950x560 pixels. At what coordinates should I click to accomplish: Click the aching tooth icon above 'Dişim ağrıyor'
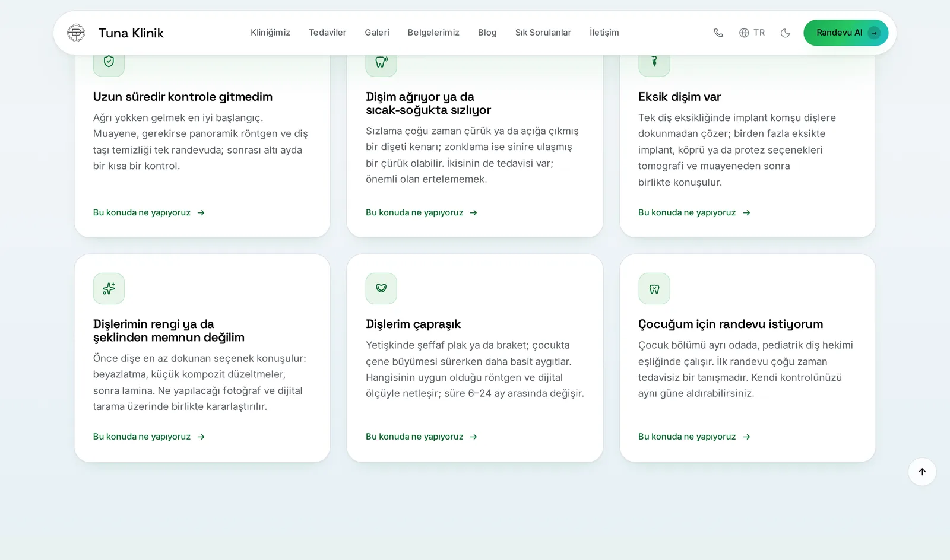tap(381, 61)
